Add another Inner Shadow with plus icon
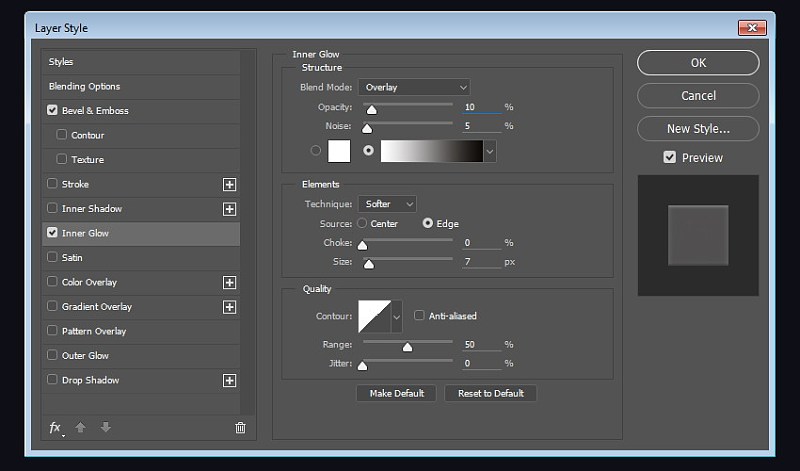This screenshot has width=800, height=471. pos(230,209)
